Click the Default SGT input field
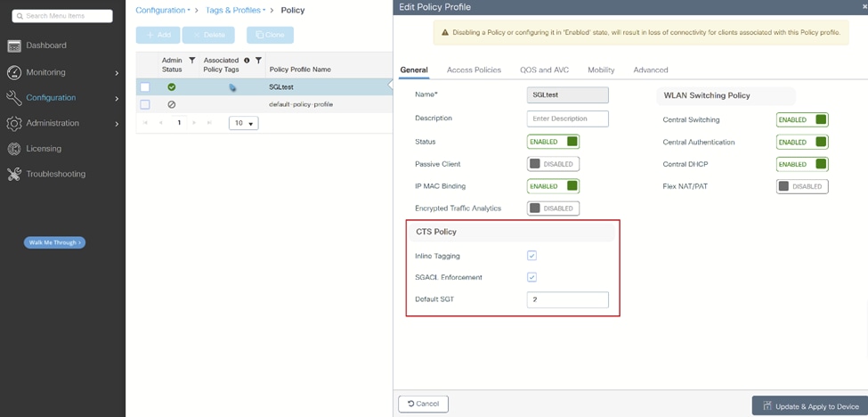This screenshot has height=417, width=868. [567, 299]
